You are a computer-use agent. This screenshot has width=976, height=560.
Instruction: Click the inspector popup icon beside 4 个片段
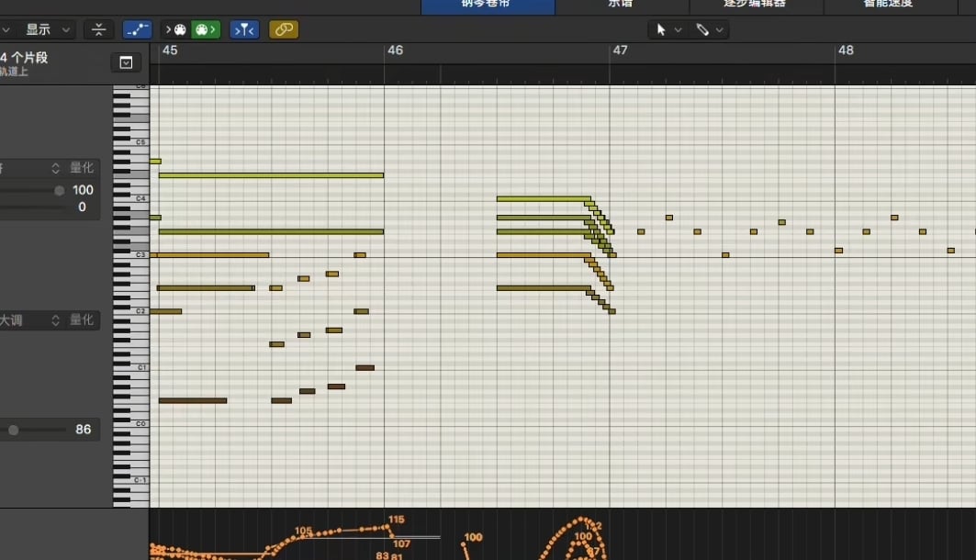tap(126, 62)
